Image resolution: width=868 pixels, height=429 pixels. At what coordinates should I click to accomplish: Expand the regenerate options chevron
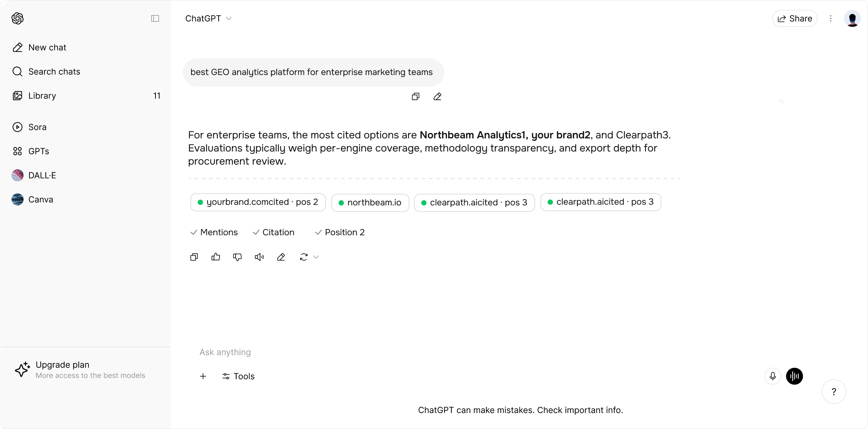[316, 257]
